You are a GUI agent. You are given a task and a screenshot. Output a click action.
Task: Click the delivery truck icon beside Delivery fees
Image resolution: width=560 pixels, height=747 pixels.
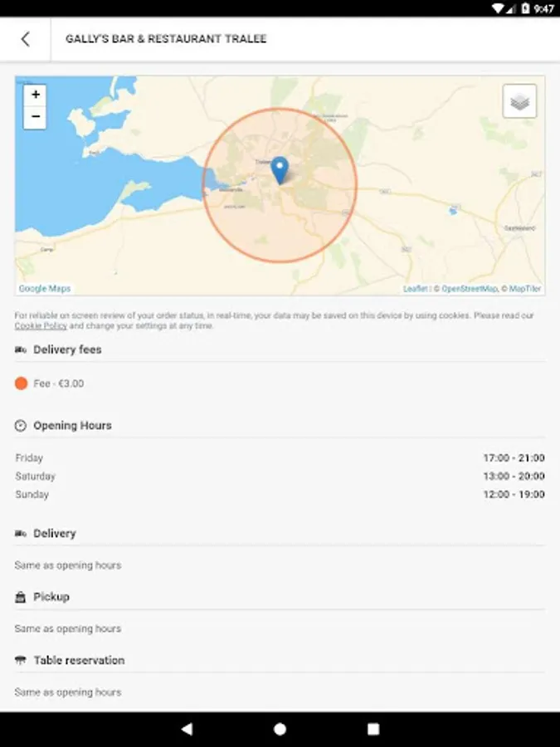[21, 350]
